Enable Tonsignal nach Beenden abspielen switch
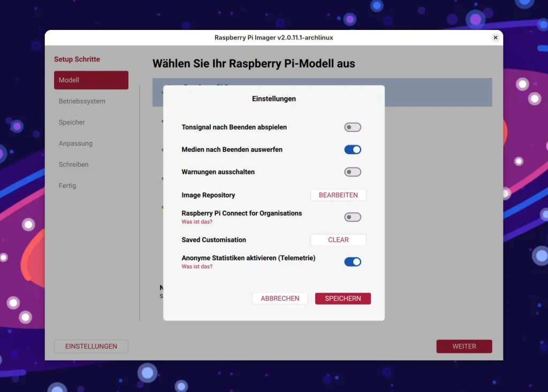 (352, 127)
